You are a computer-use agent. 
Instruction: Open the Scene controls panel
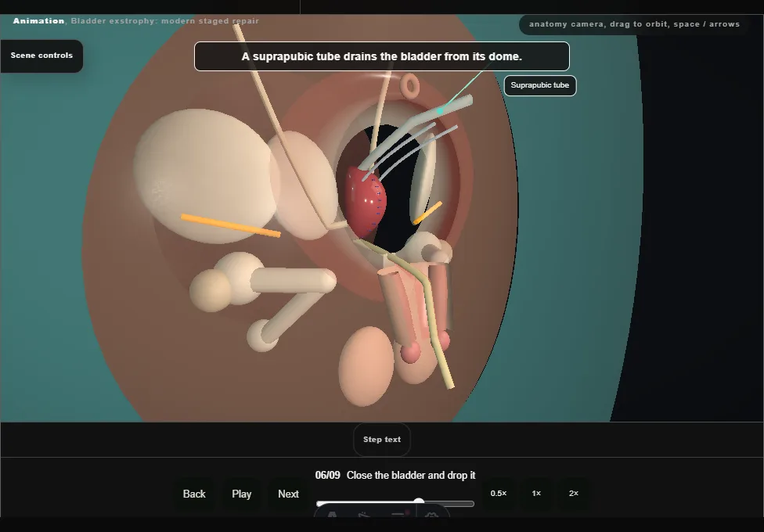41,56
